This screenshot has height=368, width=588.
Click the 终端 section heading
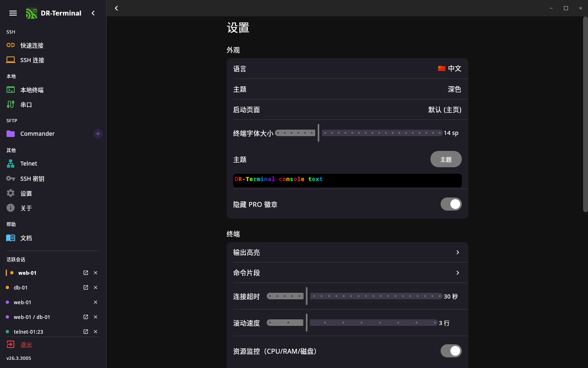[233, 234]
